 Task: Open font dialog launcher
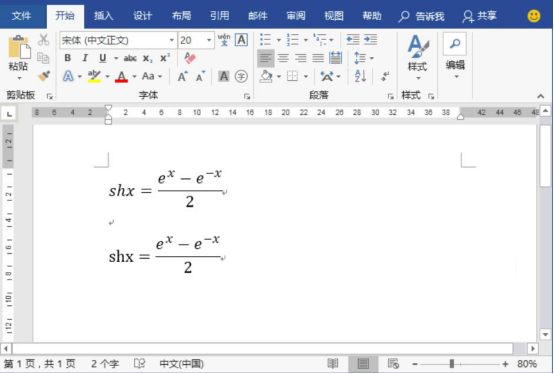click(247, 96)
